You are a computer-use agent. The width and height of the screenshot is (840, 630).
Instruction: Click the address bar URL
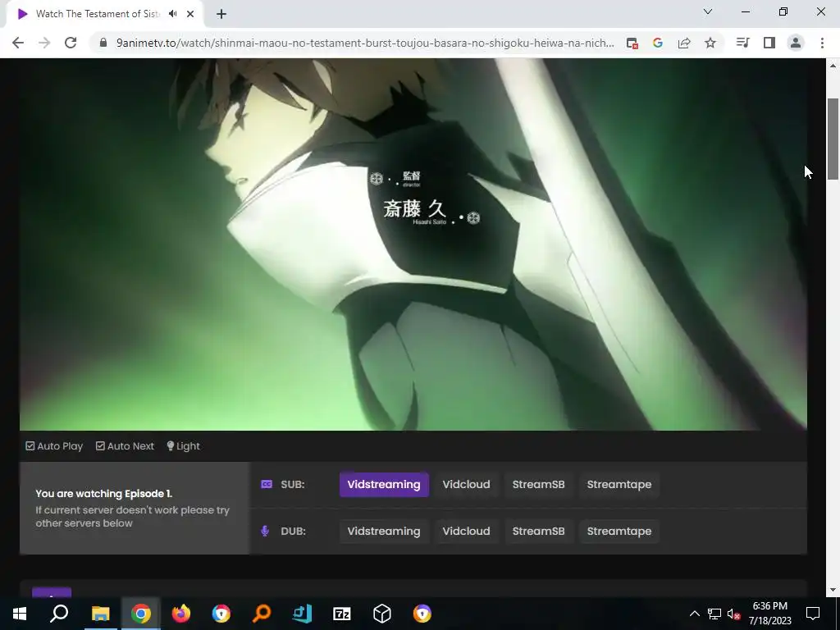[365, 43]
